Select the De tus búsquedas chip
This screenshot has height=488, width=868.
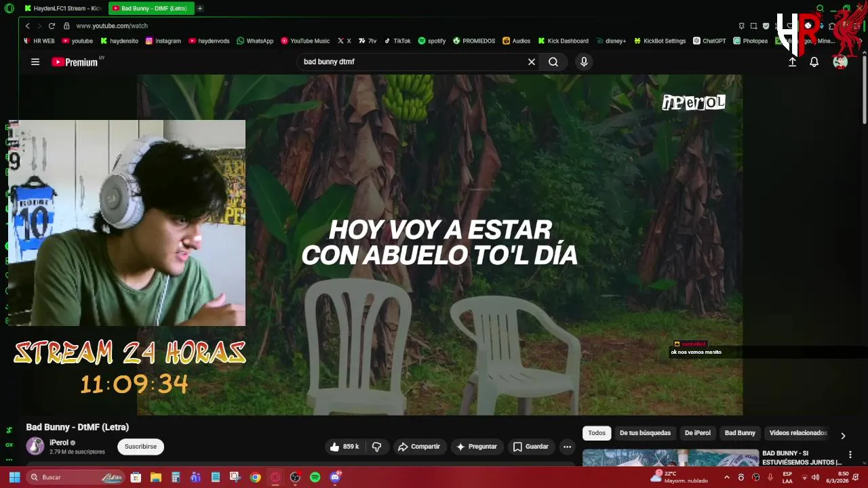(645, 433)
